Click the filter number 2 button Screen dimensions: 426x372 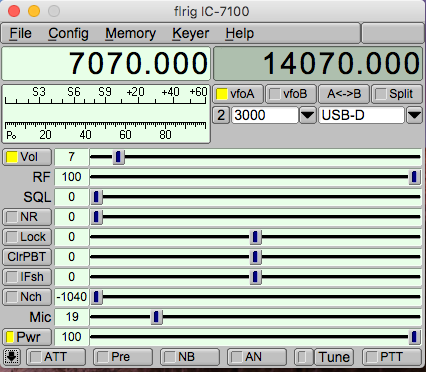tap(221, 115)
